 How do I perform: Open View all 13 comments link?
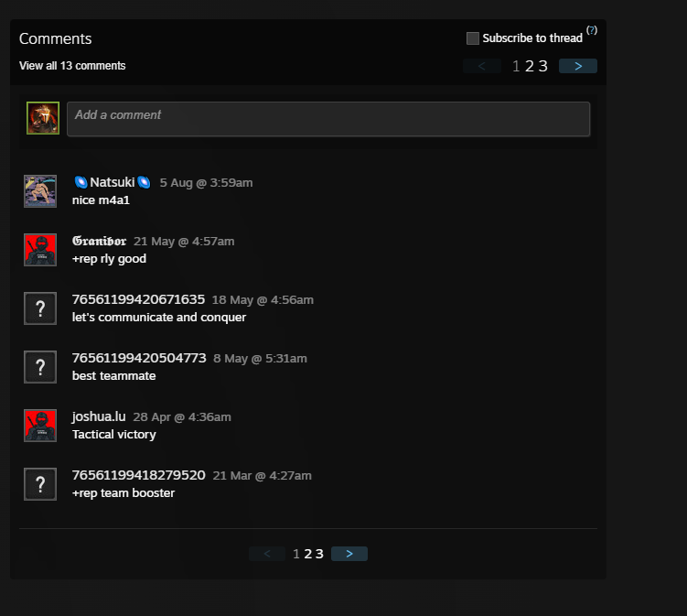point(72,66)
